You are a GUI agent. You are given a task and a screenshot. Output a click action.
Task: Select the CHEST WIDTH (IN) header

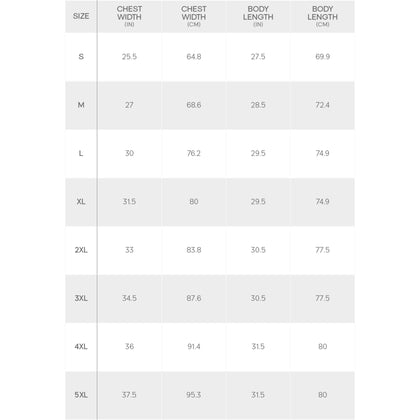click(x=129, y=16)
